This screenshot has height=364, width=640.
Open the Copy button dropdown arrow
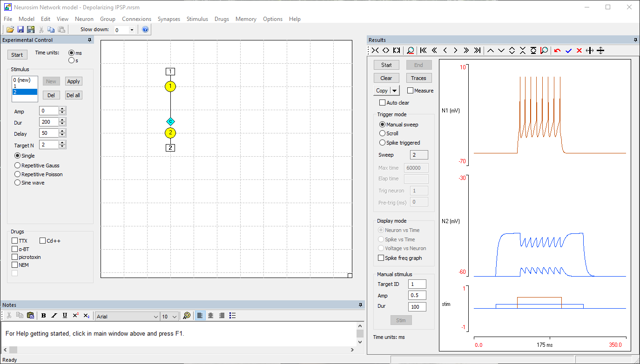[395, 91]
